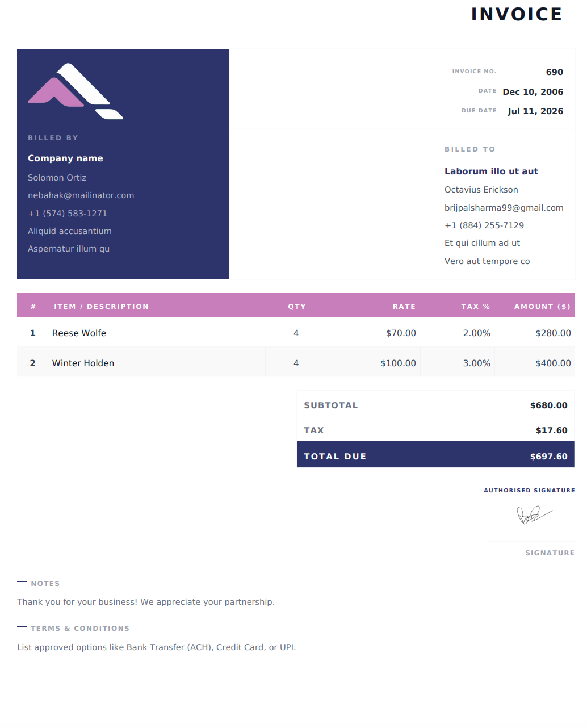
Task: Click the client phone +1 (884) 255-7129
Action: point(484,225)
